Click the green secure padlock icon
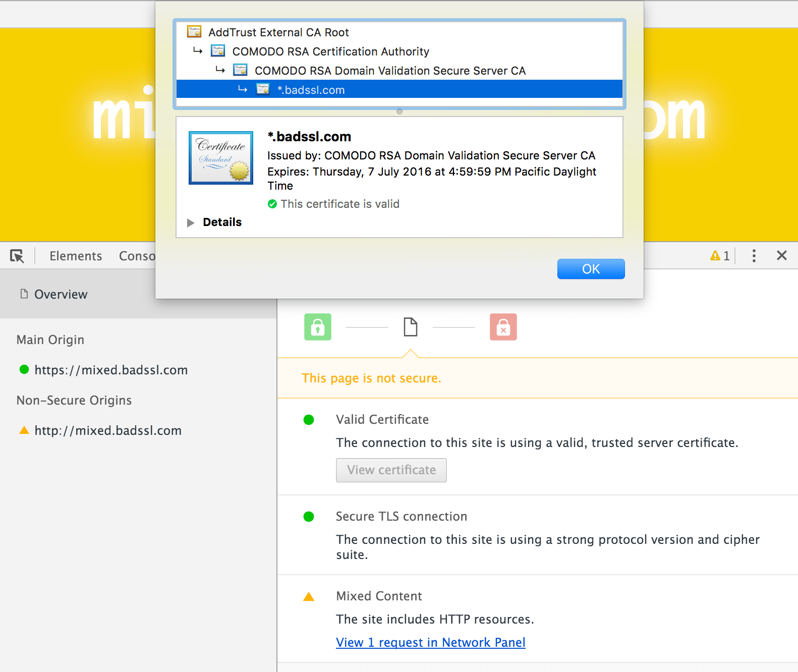798x672 pixels. tap(318, 327)
